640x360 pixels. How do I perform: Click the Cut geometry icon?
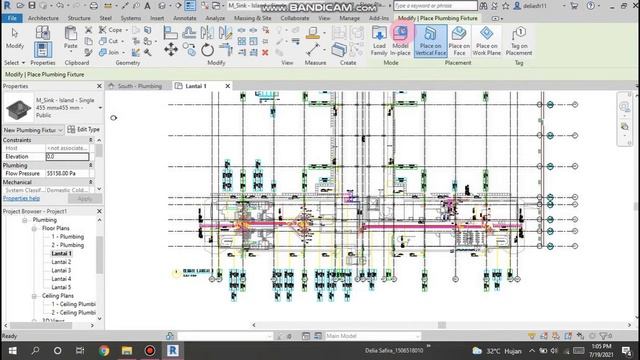tap(103, 41)
